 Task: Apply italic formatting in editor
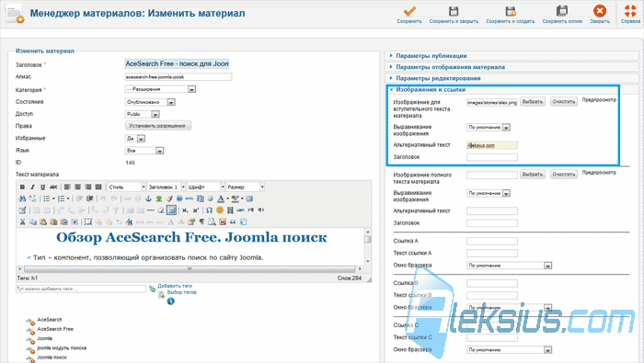(32, 187)
